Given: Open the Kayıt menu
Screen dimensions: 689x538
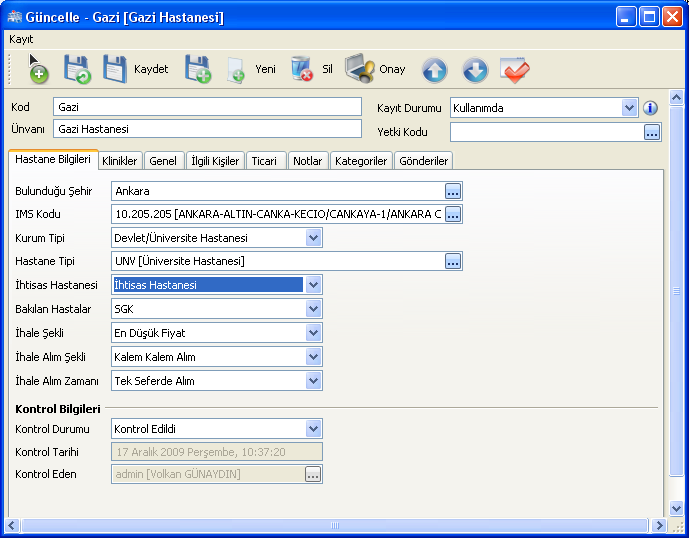Looking at the screenshot, I should [21, 39].
